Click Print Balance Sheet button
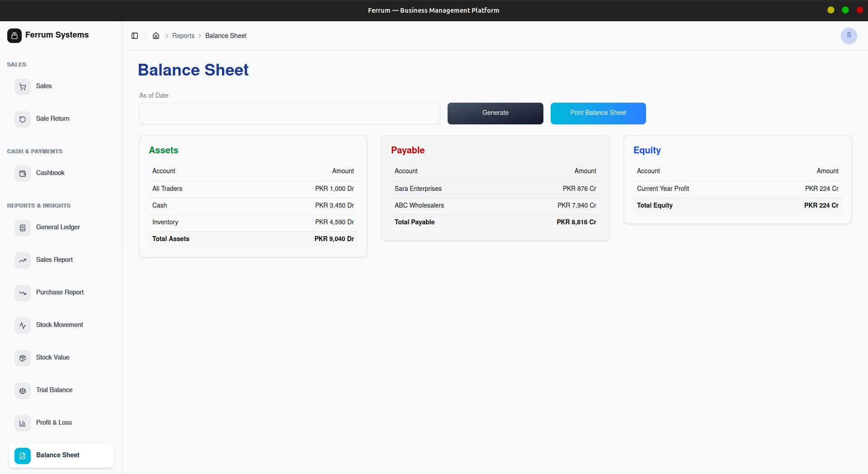 598,113
